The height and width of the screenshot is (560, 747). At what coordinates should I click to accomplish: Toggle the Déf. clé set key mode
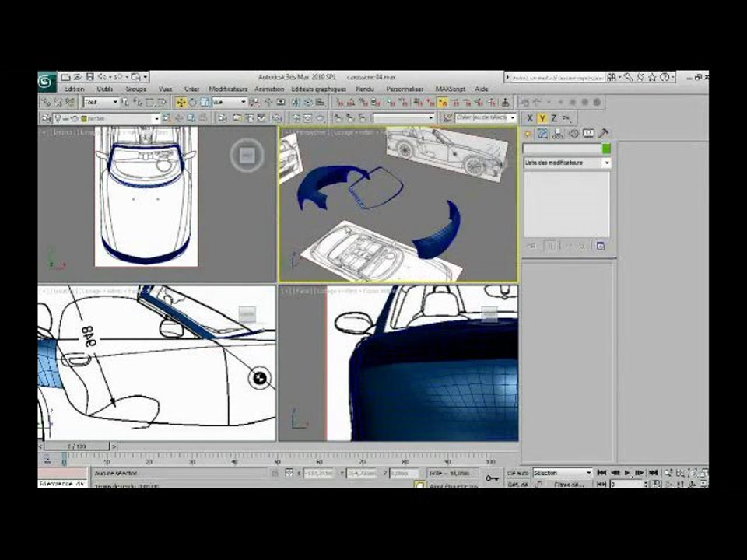(518, 484)
